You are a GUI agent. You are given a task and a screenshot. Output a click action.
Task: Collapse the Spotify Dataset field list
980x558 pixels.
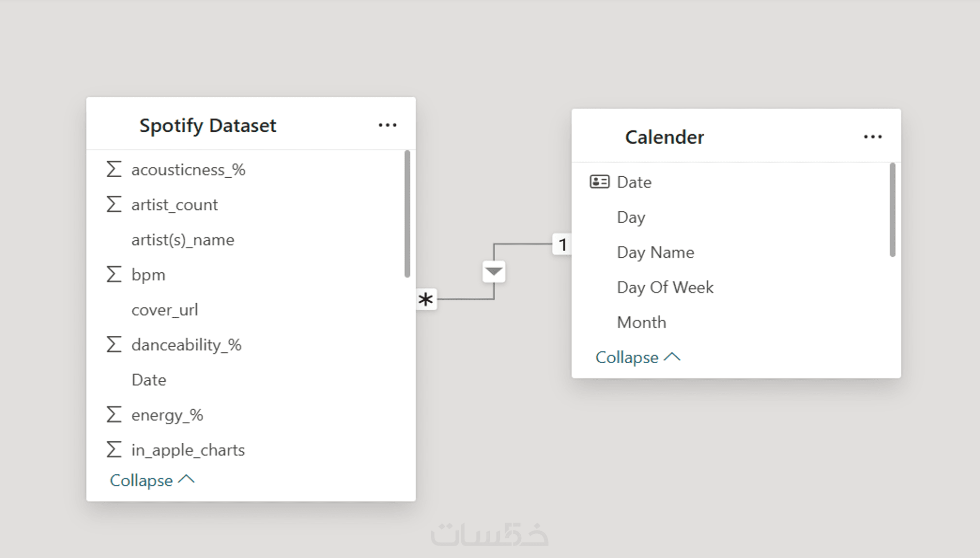(152, 481)
